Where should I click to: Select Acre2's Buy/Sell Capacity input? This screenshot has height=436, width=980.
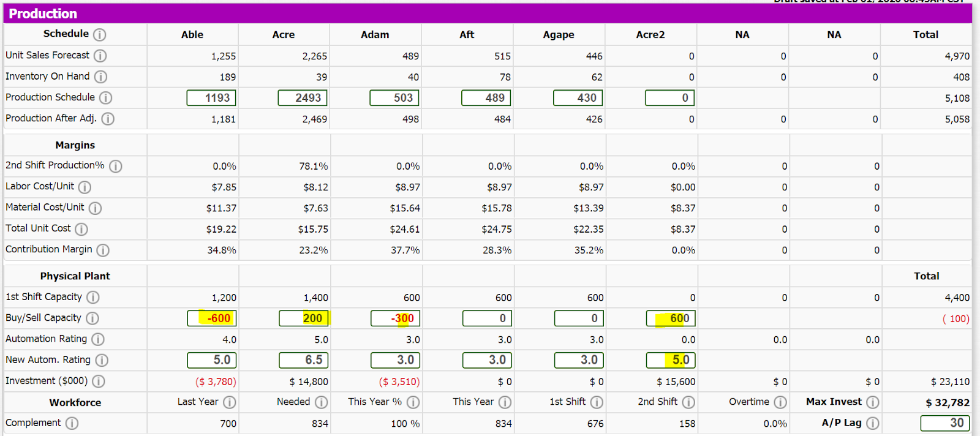point(671,318)
